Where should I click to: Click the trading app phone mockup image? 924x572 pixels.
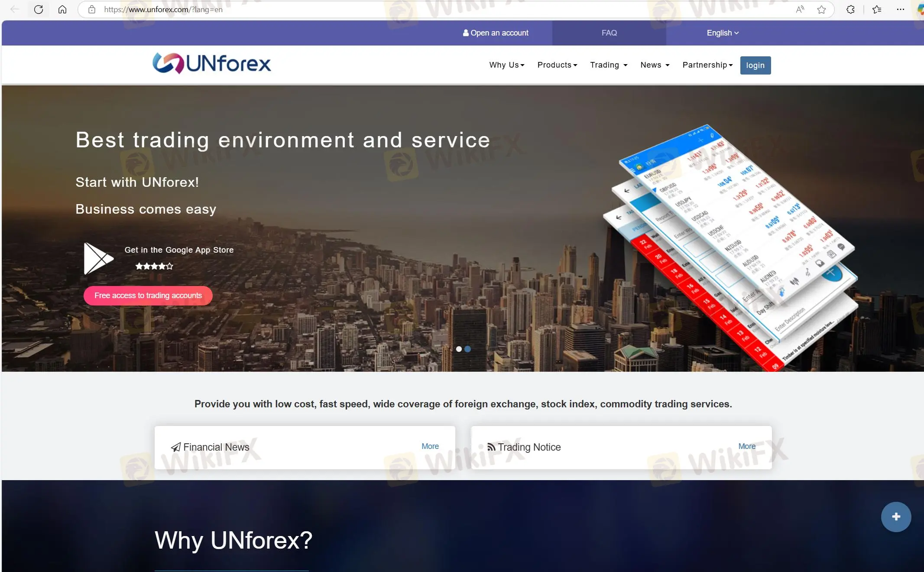[730, 248]
